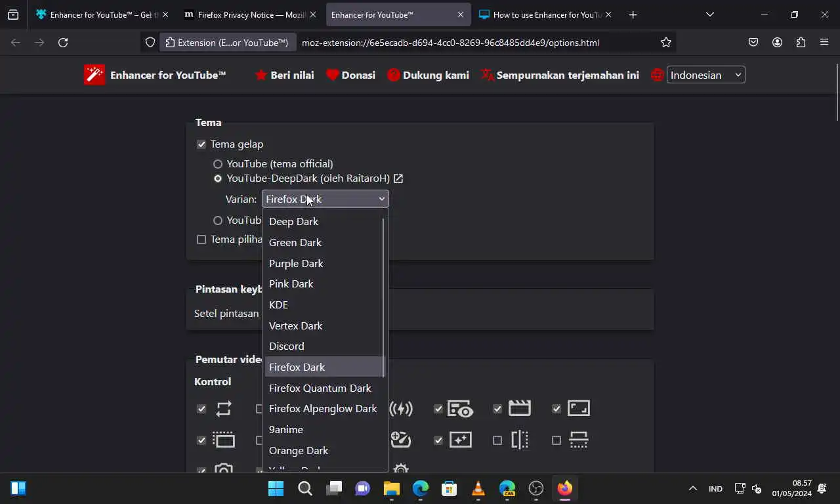Image resolution: width=840 pixels, height=504 pixels.
Task: Open File Explorer from the taskbar
Action: pyautogui.click(x=392, y=488)
